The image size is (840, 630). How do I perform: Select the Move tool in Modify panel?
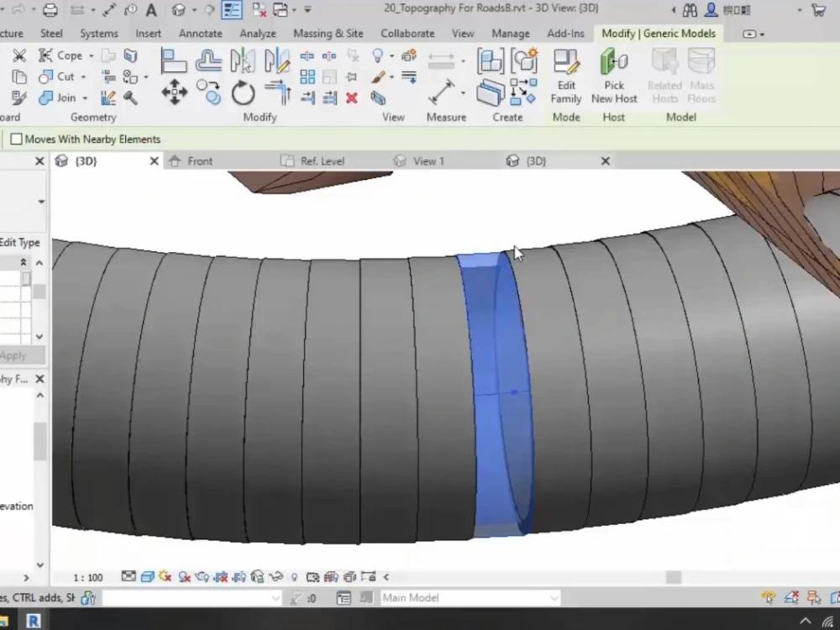(x=175, y=94)
